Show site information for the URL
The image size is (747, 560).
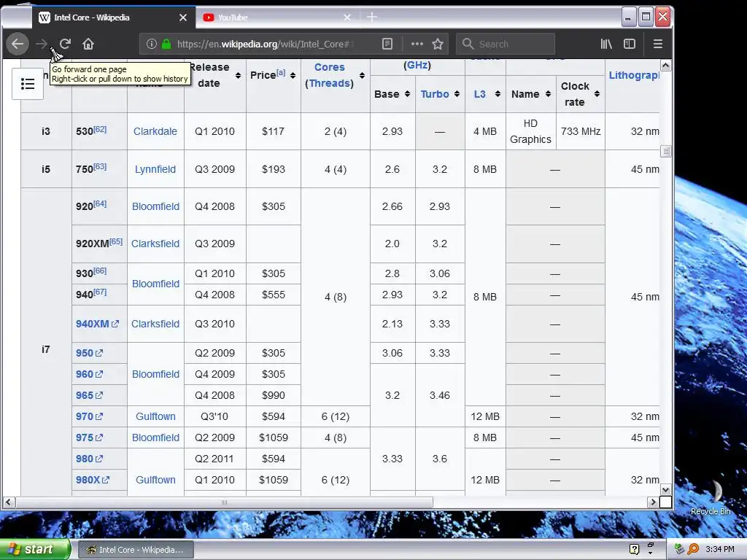(x=152, y=44)
